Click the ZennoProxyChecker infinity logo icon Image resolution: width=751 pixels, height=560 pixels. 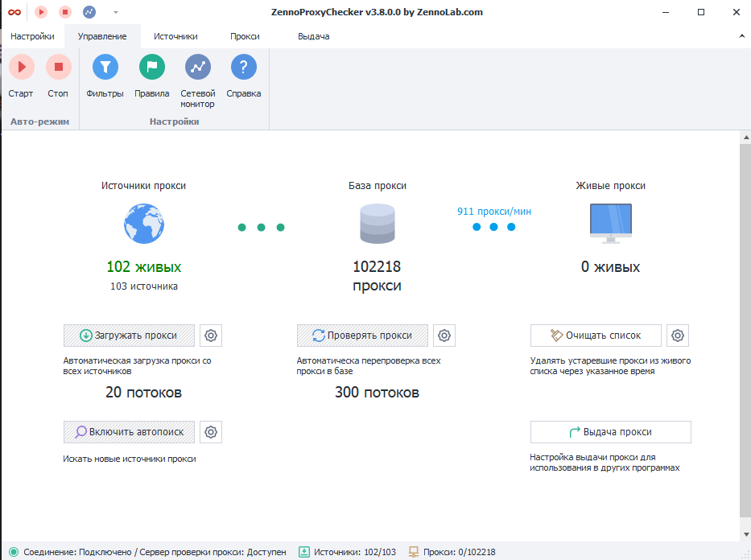(14, 12)
